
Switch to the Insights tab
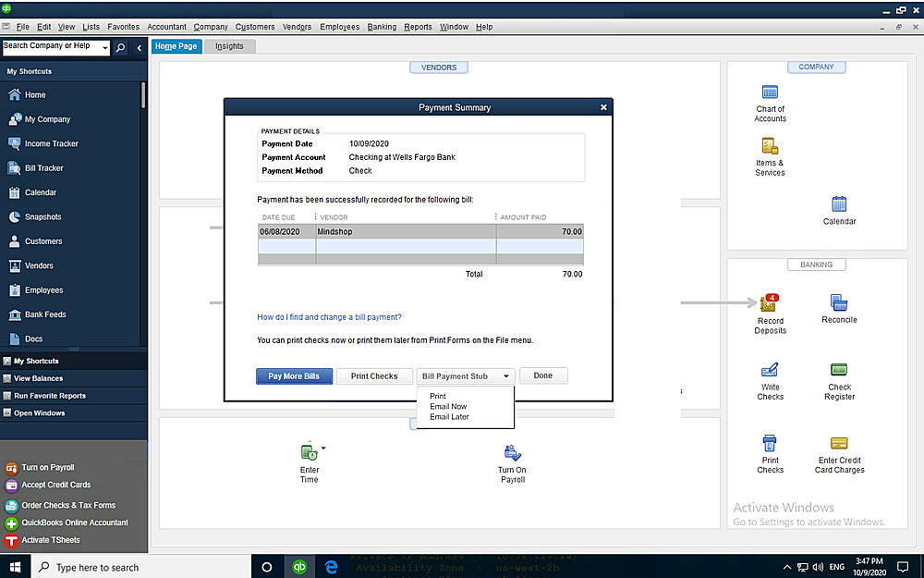[x=229, y=46]
